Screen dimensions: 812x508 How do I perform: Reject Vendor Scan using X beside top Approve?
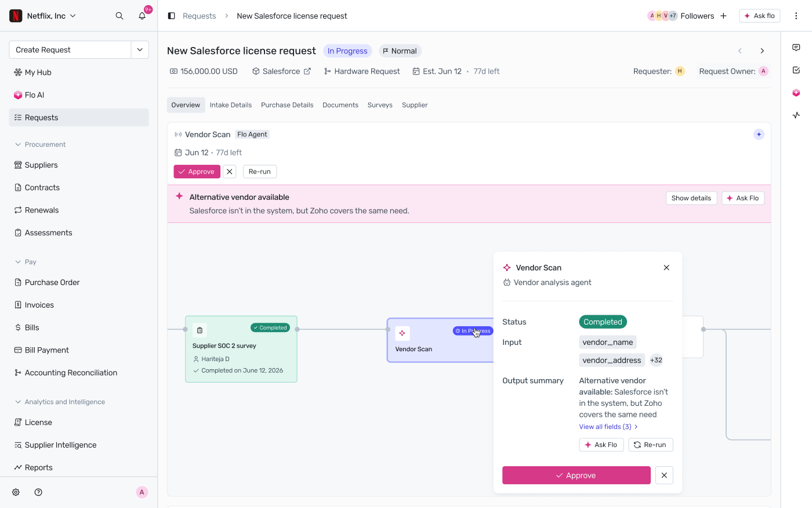[230, 172]
